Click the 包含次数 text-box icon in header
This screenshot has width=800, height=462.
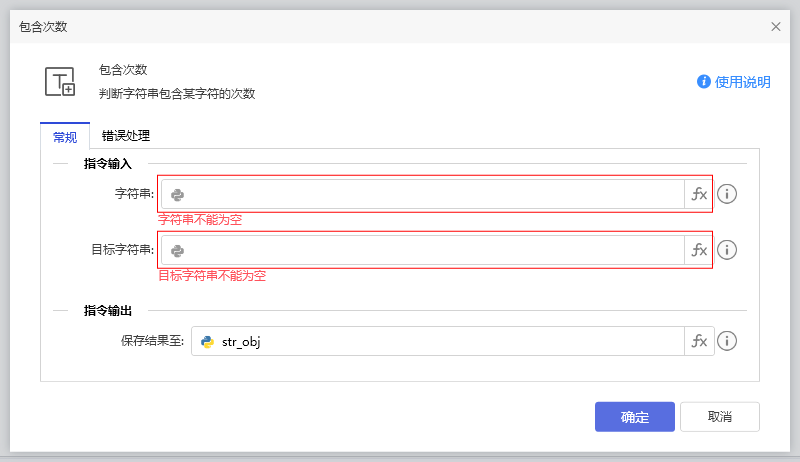(x=60, y=82)
